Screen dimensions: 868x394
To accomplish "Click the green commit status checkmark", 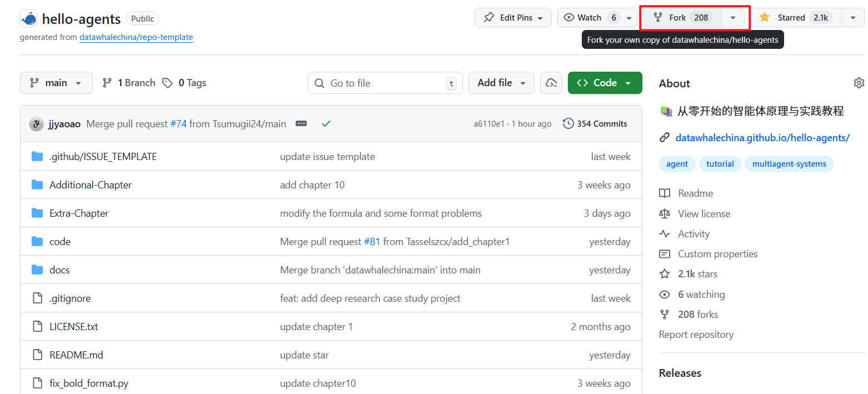I will (x=326, y=123).
